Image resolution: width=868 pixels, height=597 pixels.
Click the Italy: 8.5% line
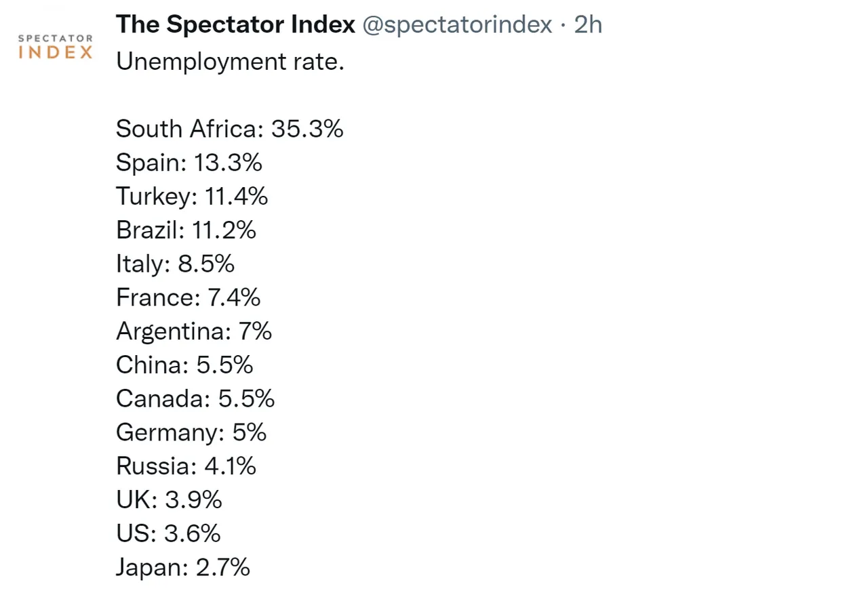click(175, 264)
